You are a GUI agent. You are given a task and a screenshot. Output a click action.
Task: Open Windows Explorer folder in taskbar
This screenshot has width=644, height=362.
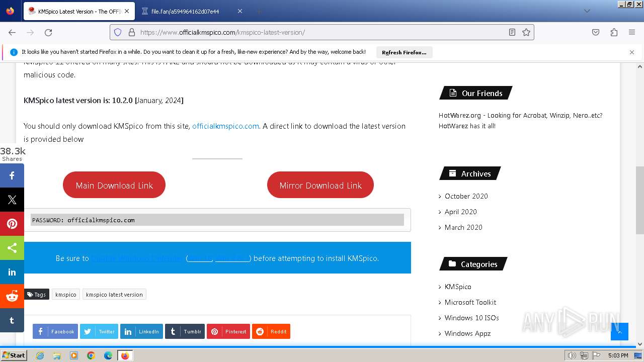tap(57, 355)
